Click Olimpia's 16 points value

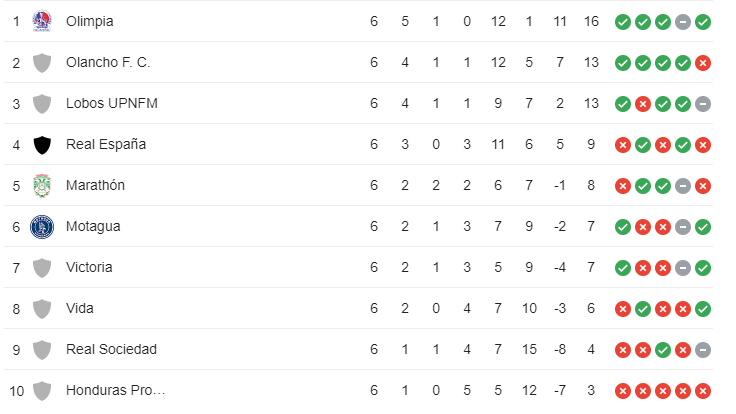click(591, 21)
